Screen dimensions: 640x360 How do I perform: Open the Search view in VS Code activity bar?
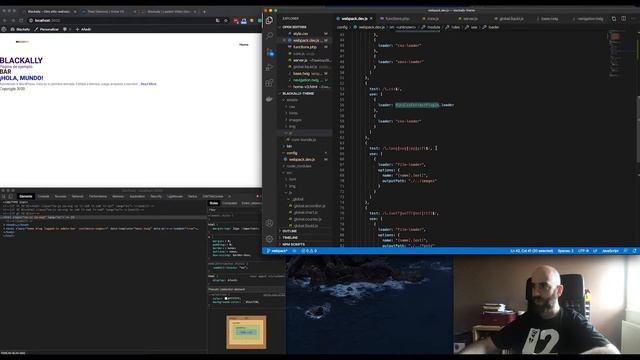pos(269,36)
